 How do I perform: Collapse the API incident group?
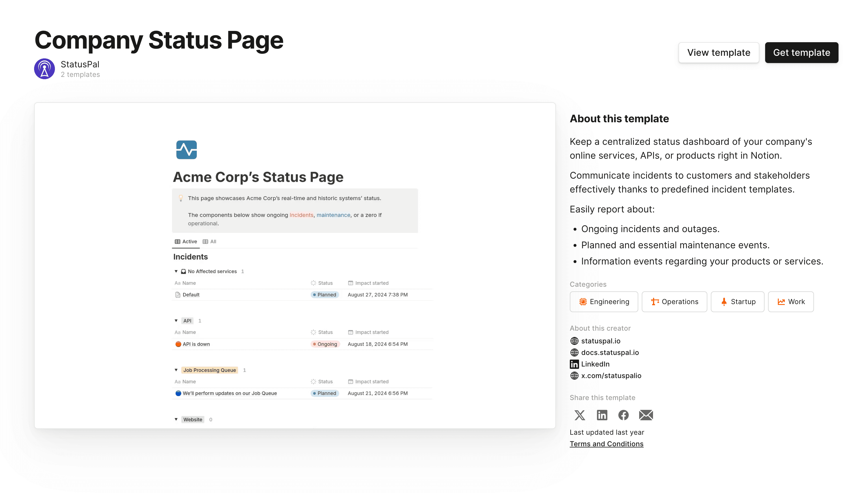(x=176, y=321)
